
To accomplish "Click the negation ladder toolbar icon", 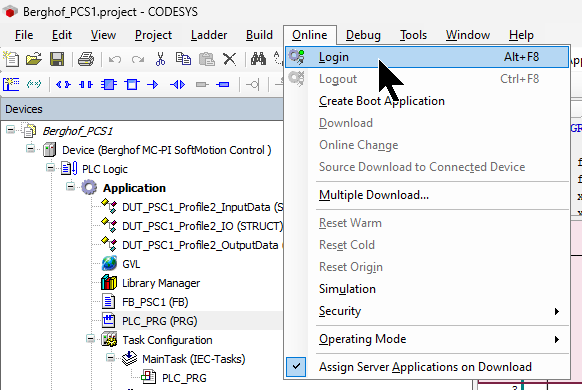I will pyautogui.click(x=253, y=85).
